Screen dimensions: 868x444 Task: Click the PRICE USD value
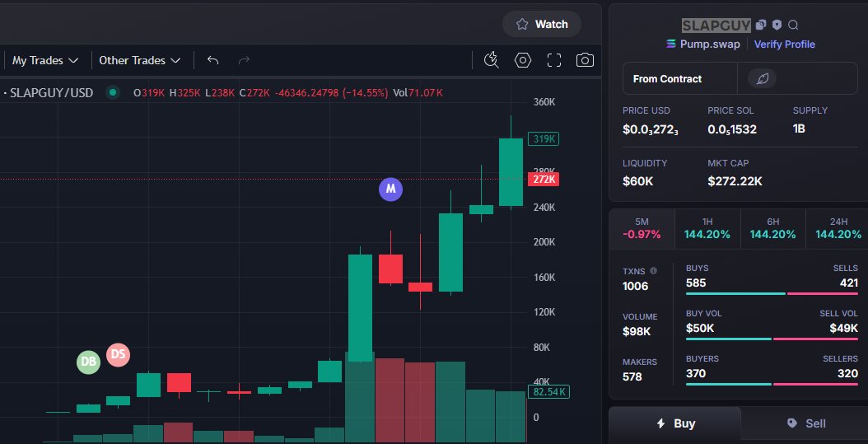click(651, 129)
